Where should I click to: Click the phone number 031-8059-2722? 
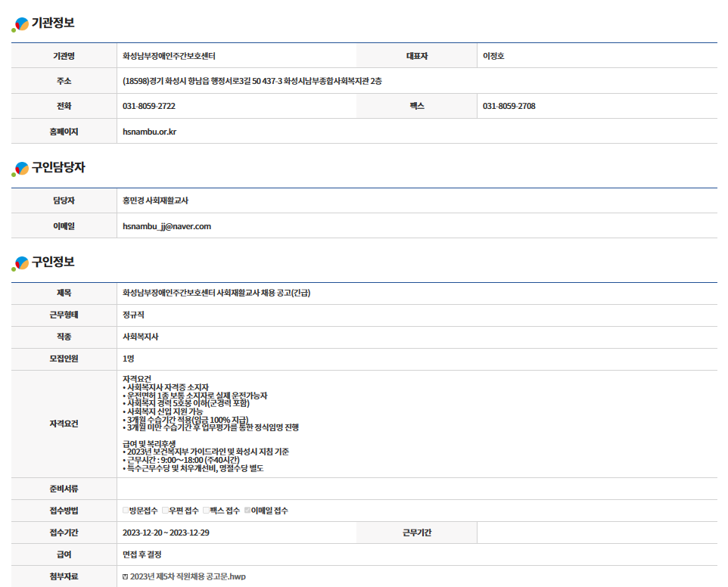[x=148, y=106]
